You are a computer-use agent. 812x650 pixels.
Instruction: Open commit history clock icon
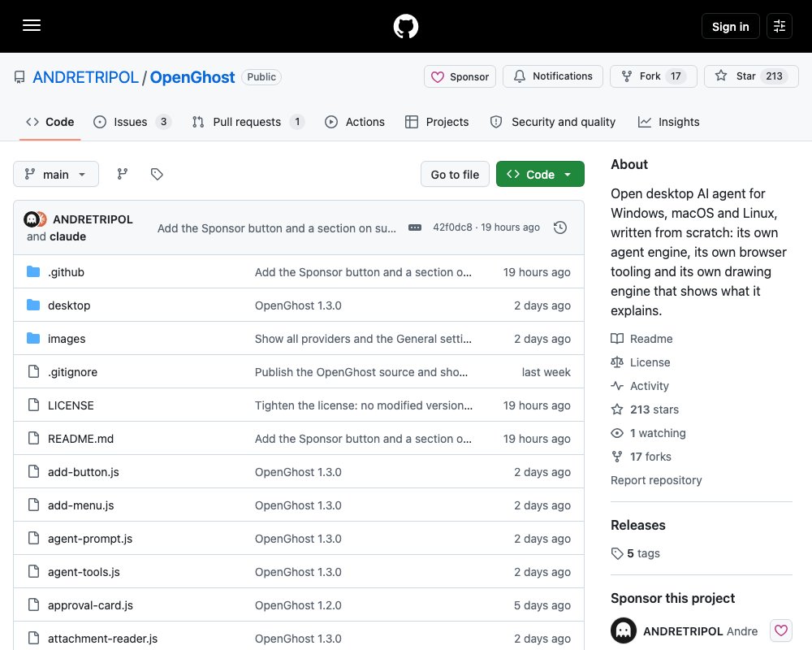coord(560,227)
